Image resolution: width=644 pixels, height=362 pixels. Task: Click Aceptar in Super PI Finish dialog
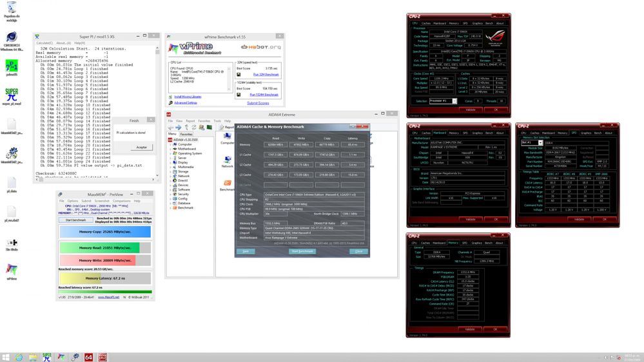tap(141, 147)
